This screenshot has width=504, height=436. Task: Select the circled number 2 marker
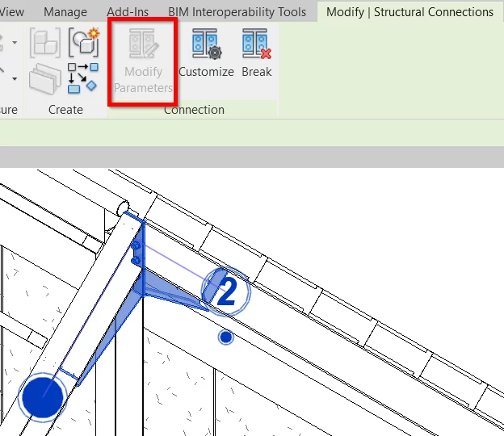(225, 291)
